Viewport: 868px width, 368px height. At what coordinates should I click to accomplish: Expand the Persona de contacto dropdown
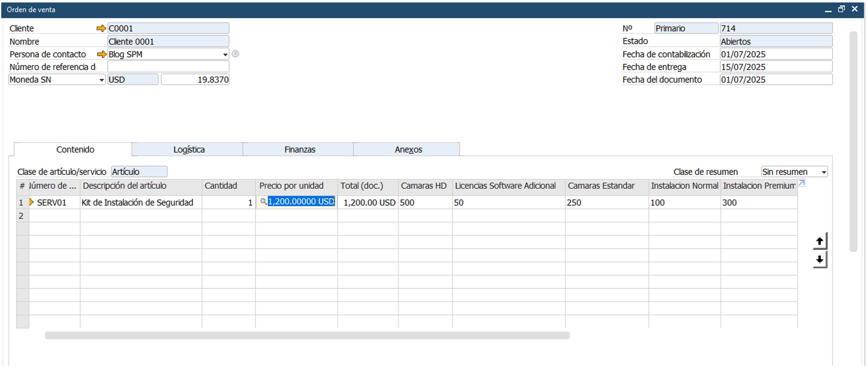click(x=225, y=55)
